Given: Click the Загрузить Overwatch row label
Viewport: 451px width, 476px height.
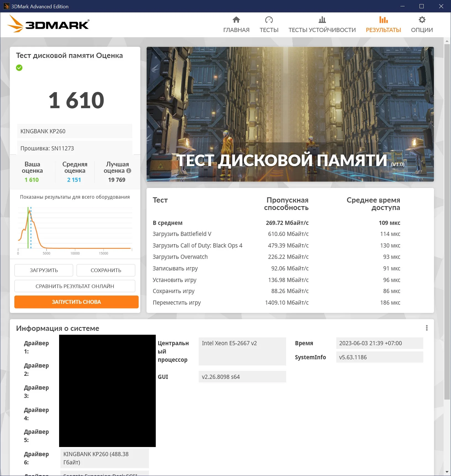Looking at the screenshot, I should 180,257.
